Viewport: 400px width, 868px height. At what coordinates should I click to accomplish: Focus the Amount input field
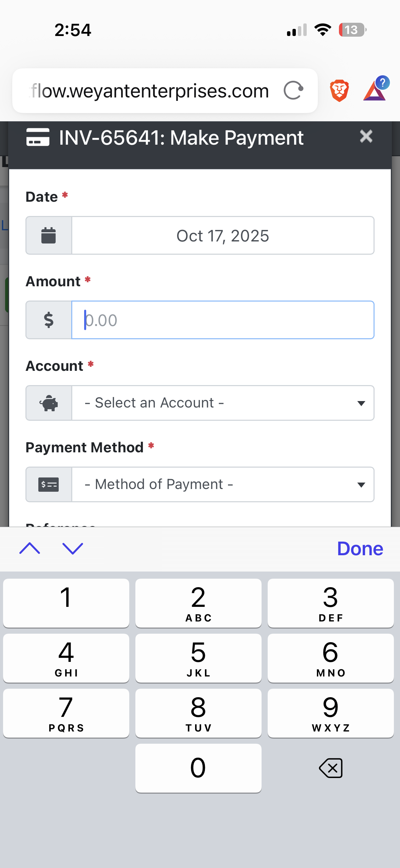pos(223,320)
